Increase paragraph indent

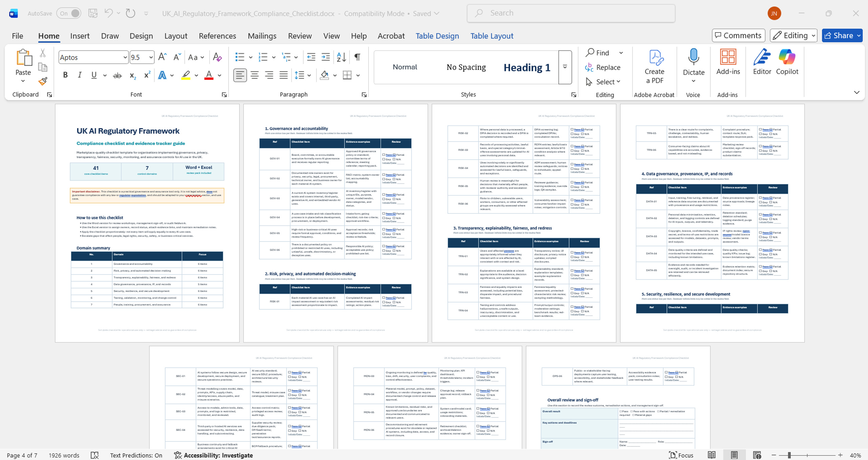pos(325,57)
